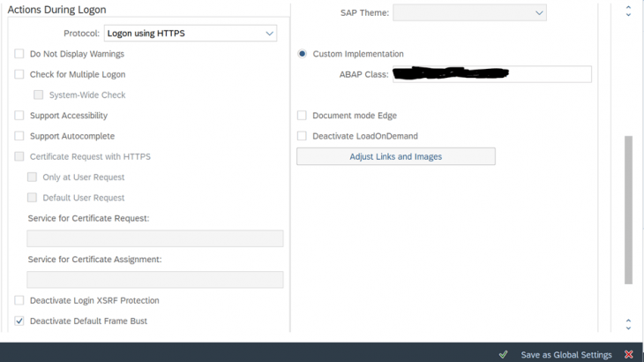Toggle Certificate Request with HTTPS checkbox

coord(19,156)
